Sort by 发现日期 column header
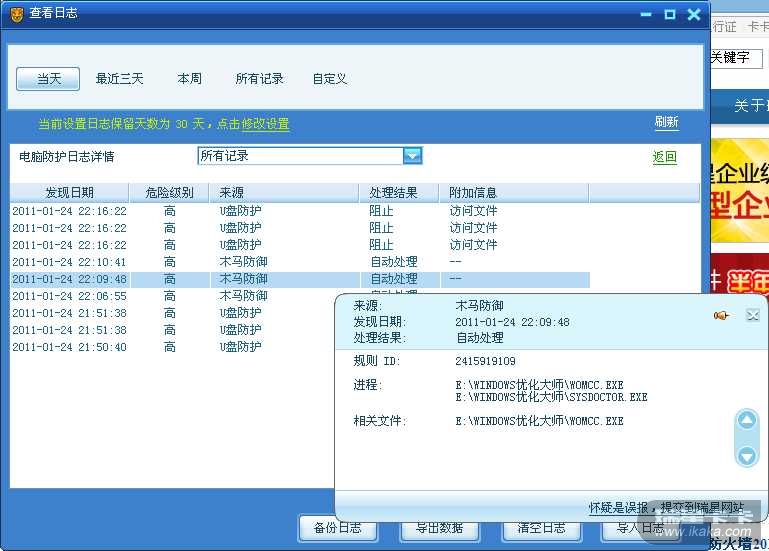This screenshot has height=551, width=769. [x=70, y=192]
